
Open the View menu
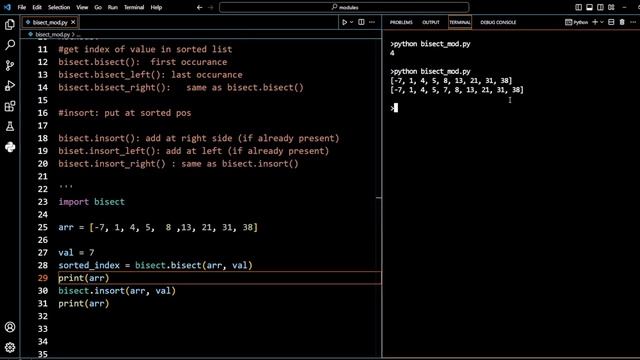point(82,7)
